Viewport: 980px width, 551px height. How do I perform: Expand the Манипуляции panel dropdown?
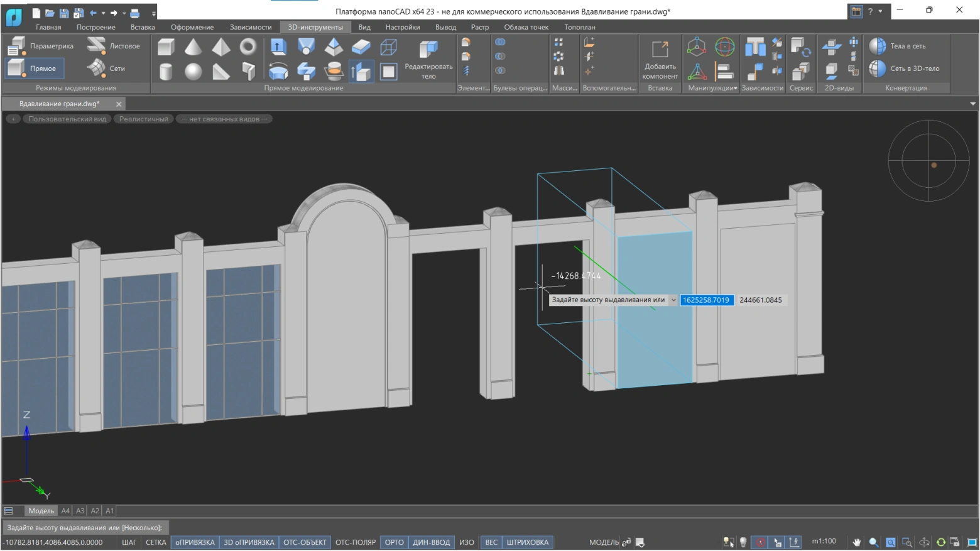point(735,89)
